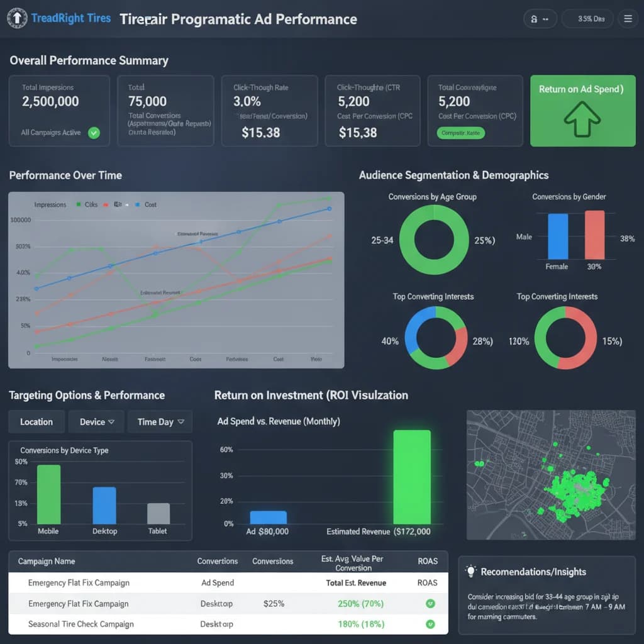644x644 pixels.
Task: Expand the Time Day dropdown
Action: click(x=160, y=422)
